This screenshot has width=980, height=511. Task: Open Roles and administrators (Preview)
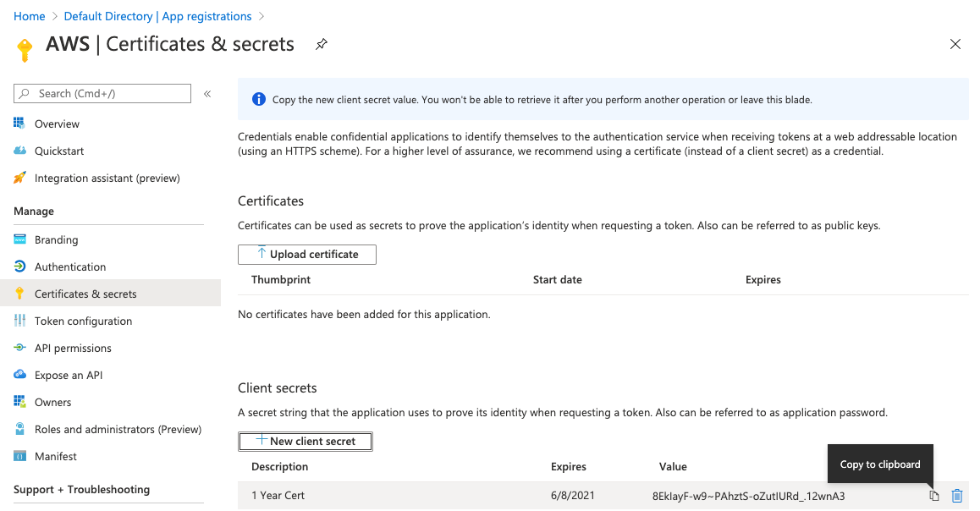pyautogui.click(x=117, y=429)
